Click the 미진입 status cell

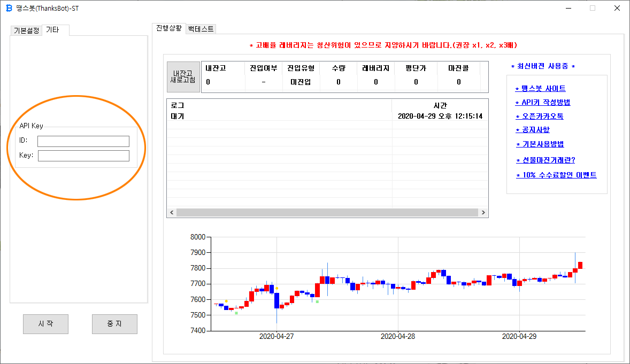[301, 82]
